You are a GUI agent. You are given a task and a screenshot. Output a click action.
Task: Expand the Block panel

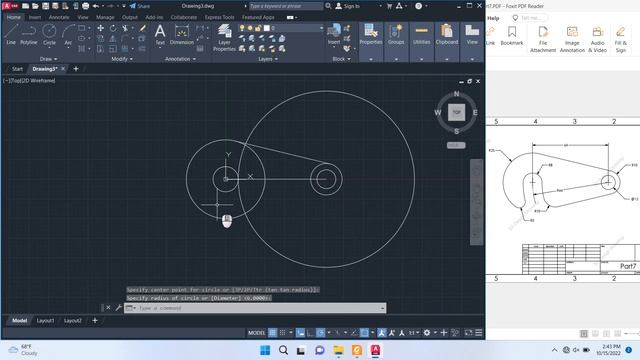click(341, 59)
